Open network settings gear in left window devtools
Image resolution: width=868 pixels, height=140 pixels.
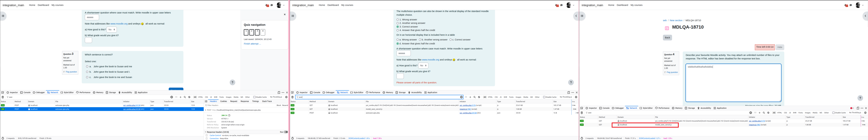pyautogui.click(x=286, y=97)
